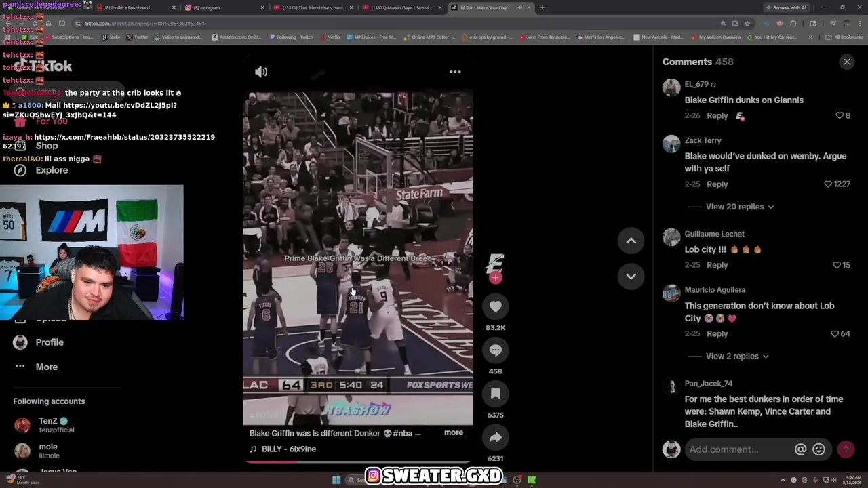This screenshot has height=488, width=868.
Task: Open Pan_Jacek_74's profile name
Action: [708, 384]
